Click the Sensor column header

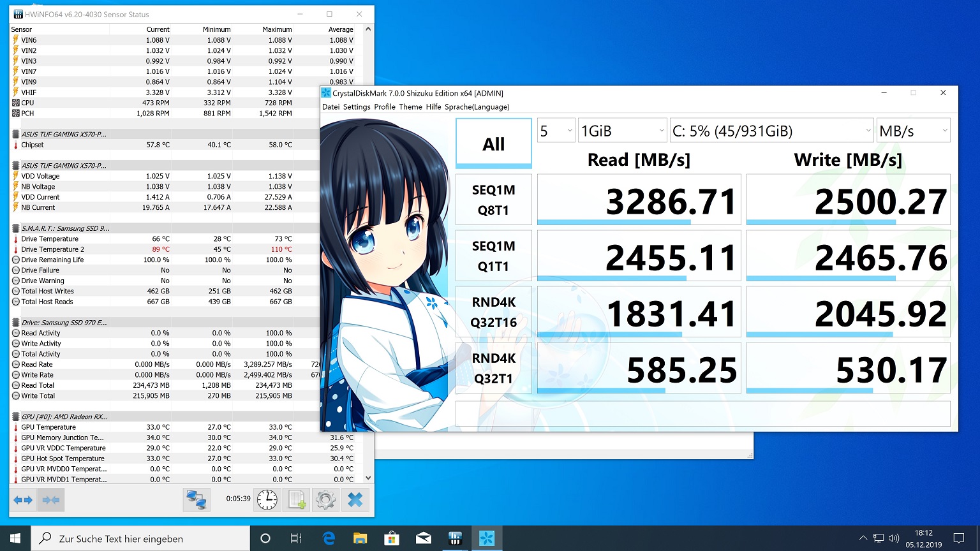click(x=59, y=29)
